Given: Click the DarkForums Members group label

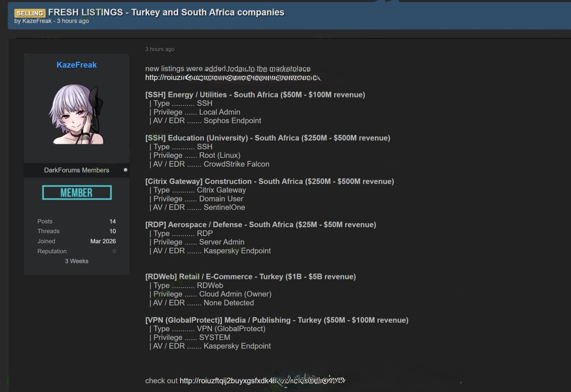Looking at the screenshot, I should coord(76,170).
